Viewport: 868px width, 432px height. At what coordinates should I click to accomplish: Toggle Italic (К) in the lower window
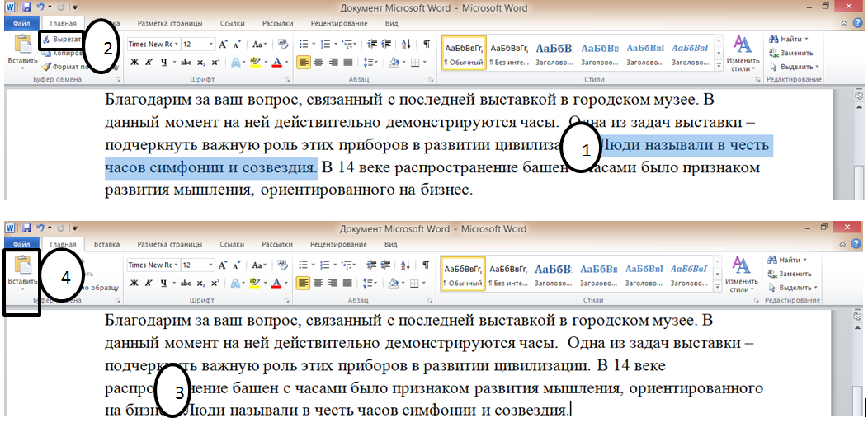pos(149,284)
